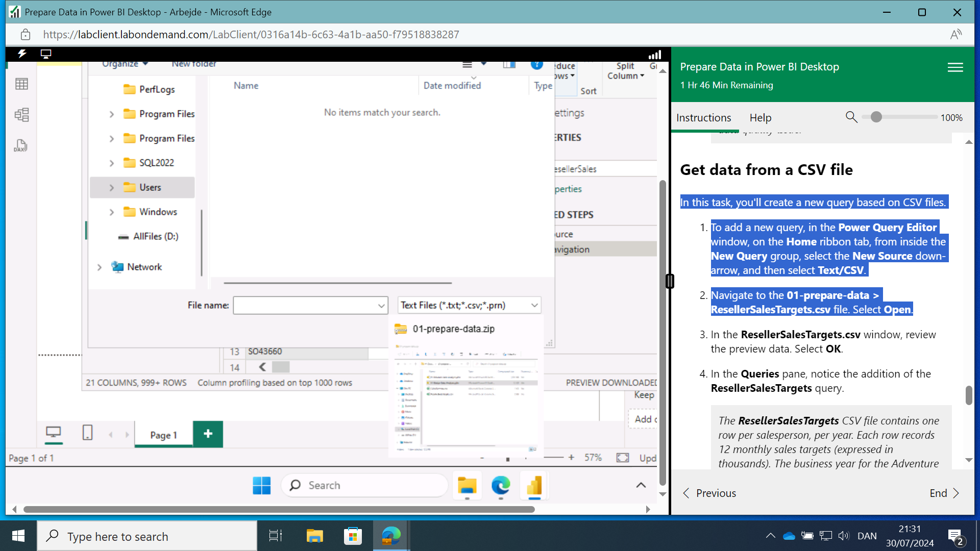980x551 pixels.
Task: Open host Task View button
Action: pyautogui.click(x=276, y=536)
